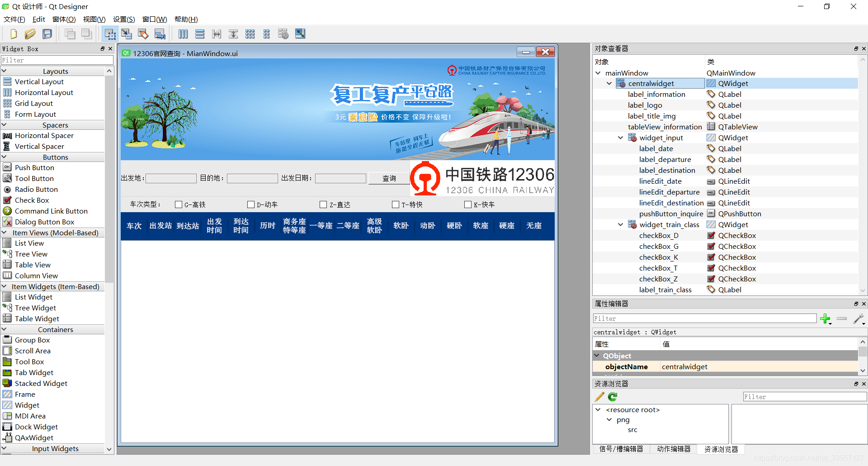Select Radio Button in the Widget Box
868x466 pixels.
point(36,189)
